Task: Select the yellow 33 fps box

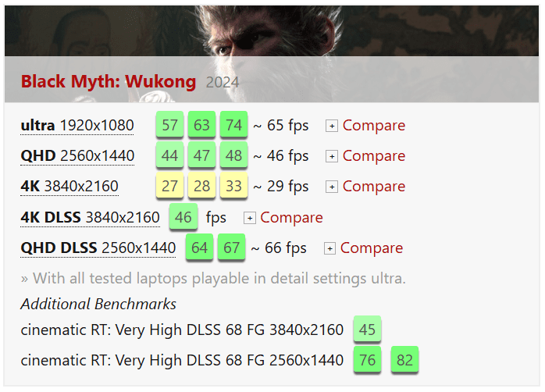Action: click(233, 186)
